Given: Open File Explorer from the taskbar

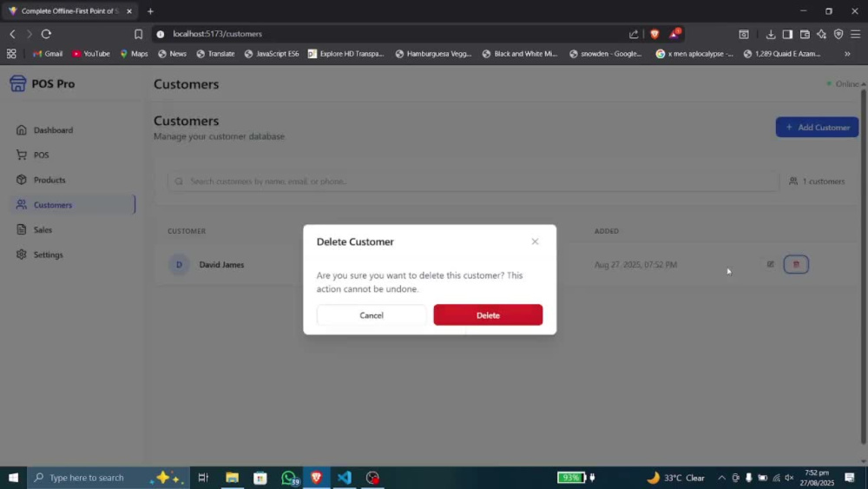Looking at the screenshot, I should 232,478.
